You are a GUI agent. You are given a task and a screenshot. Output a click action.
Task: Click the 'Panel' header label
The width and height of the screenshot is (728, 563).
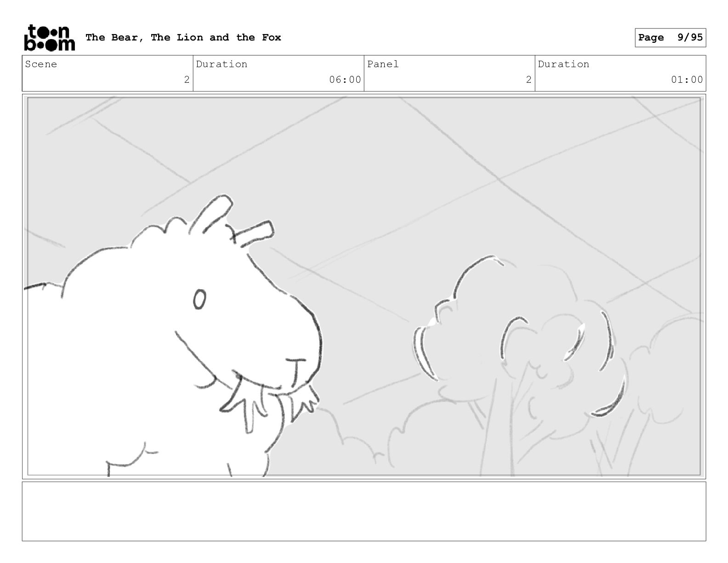pos(383,64)
